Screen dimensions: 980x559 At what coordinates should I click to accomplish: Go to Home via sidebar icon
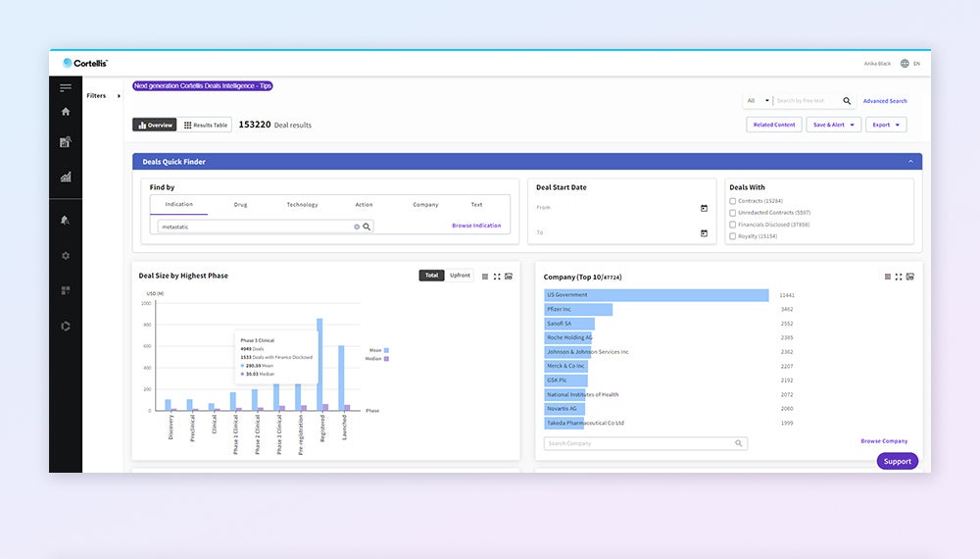tap(66, 112)
